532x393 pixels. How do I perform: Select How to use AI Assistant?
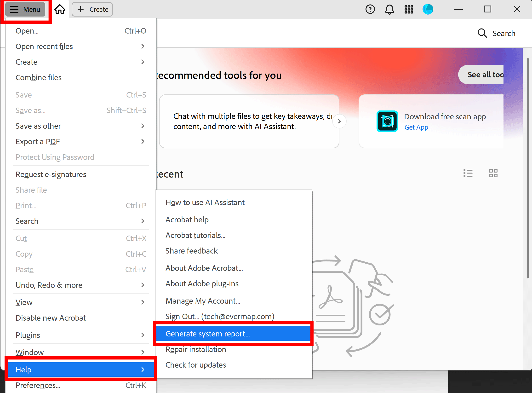point(234,202)
